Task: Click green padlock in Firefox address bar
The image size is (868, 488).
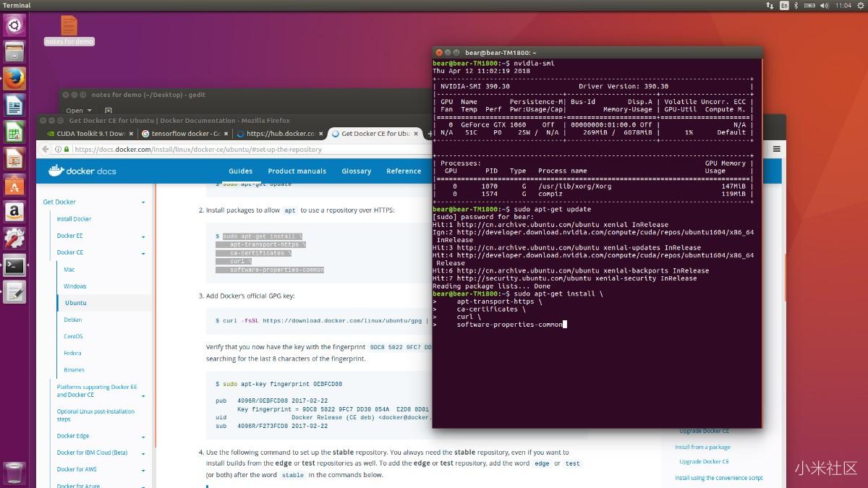Action: [67, 150]
